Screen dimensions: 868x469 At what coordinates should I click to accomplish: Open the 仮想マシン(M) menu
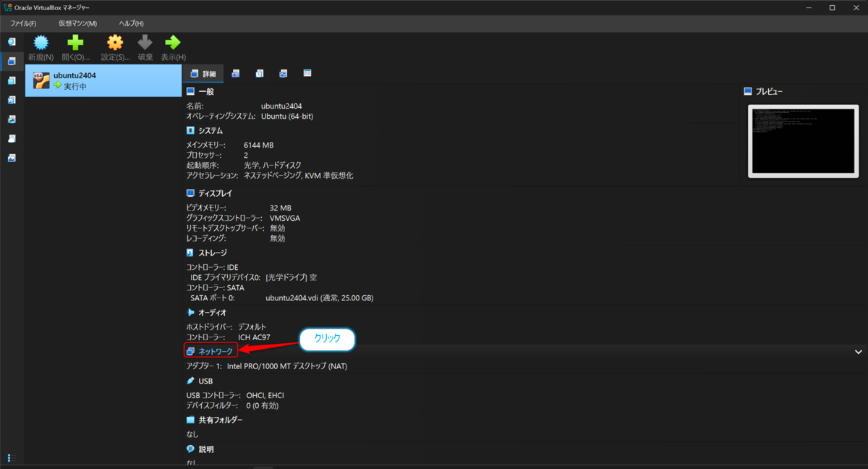(77, 24)
